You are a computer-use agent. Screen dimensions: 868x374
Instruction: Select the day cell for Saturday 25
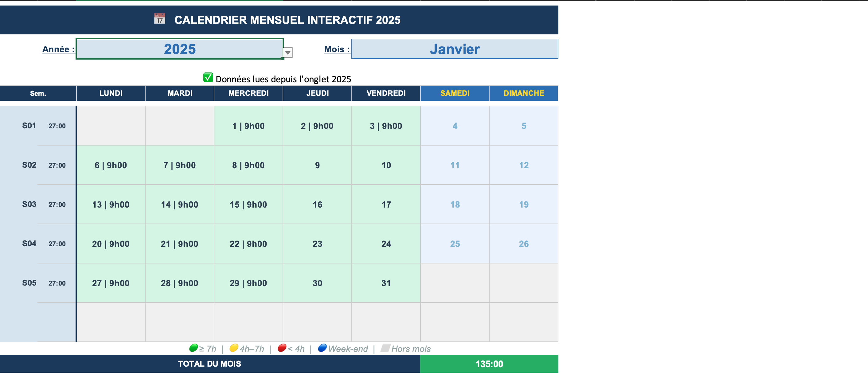(454, 244)
